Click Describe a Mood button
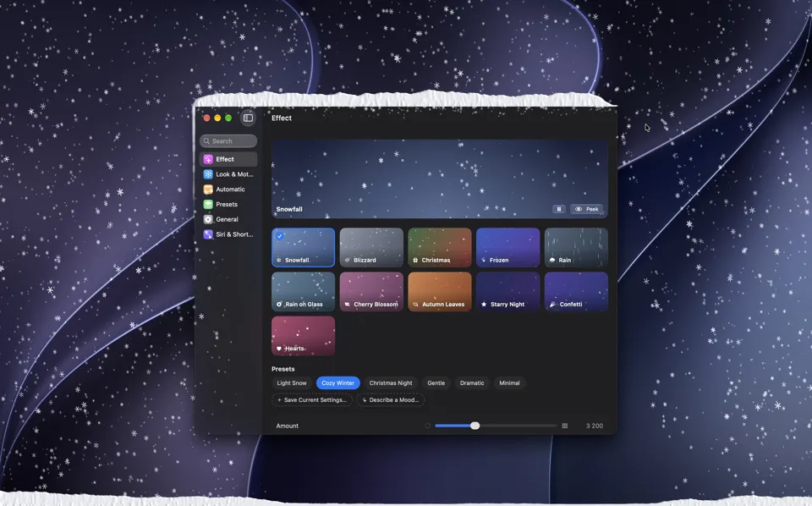This screenshot has height=506, width=812. [x=391, y=400]
